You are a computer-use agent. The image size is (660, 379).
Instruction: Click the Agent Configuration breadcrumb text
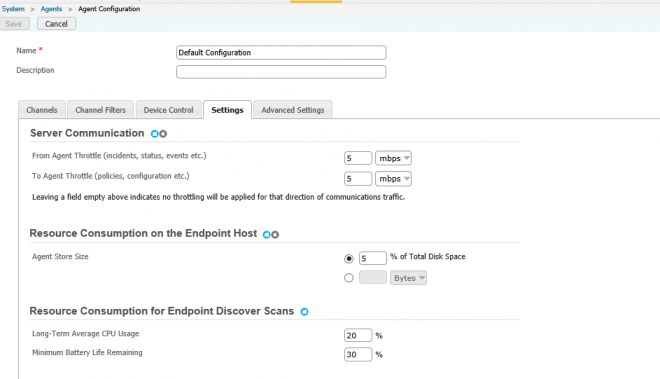[109, 9]
